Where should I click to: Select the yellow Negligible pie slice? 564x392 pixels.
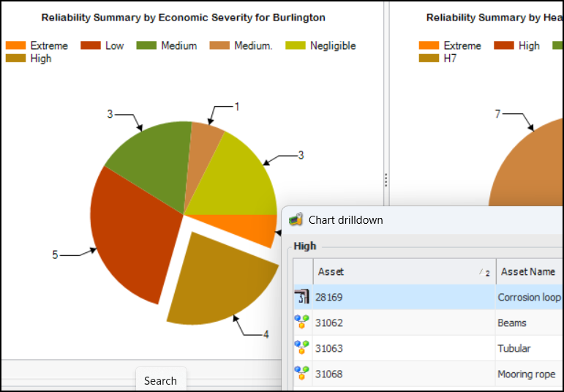(x=241, y=180)
